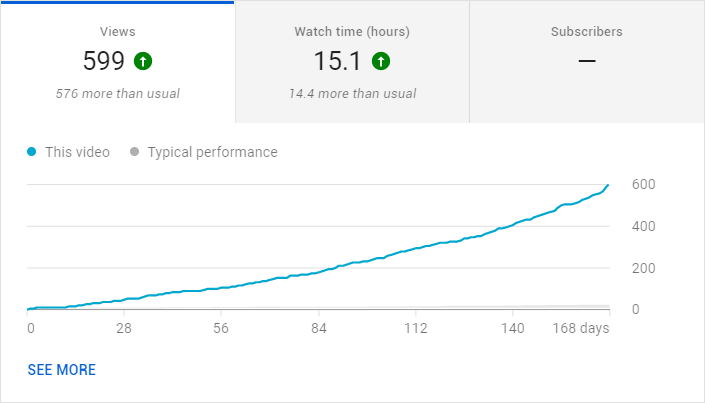The height and width of the screenshot is (403, 705).
Task: Click the gray Typical performance legend dot
Action: pos(134,152)
